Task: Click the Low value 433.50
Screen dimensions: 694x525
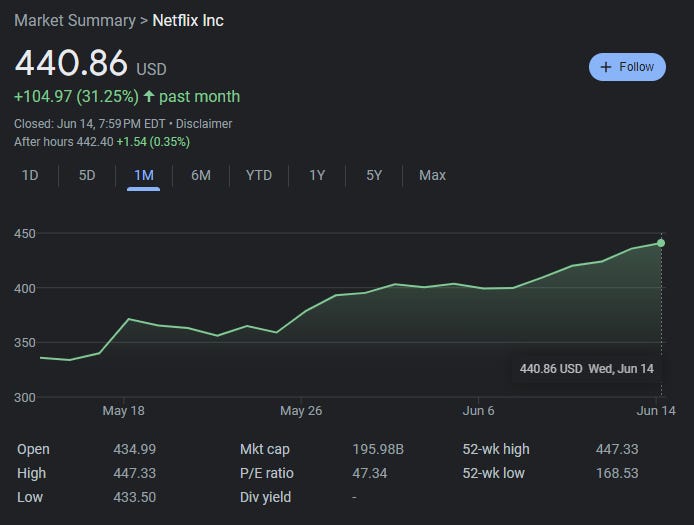Action: 135,497
